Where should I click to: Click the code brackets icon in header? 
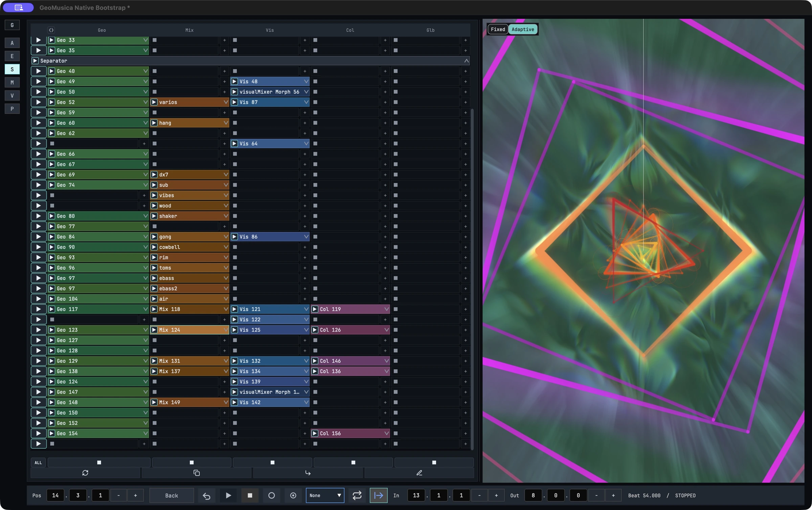tap(51, 30)
